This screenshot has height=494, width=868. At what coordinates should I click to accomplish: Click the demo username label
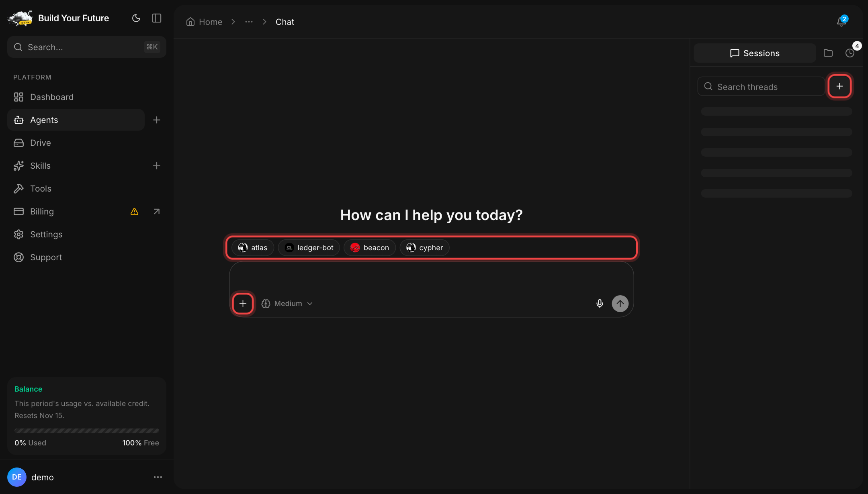(42, 477)
